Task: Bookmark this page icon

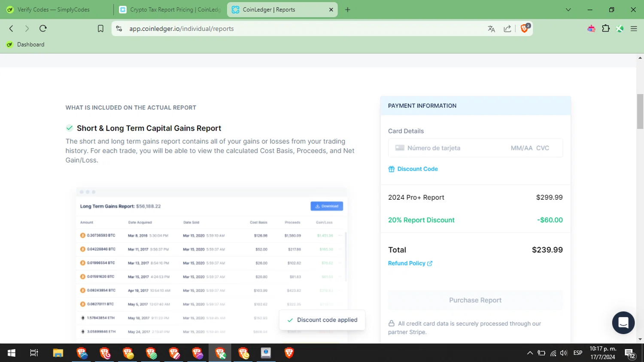Action: tap(100, 29)
